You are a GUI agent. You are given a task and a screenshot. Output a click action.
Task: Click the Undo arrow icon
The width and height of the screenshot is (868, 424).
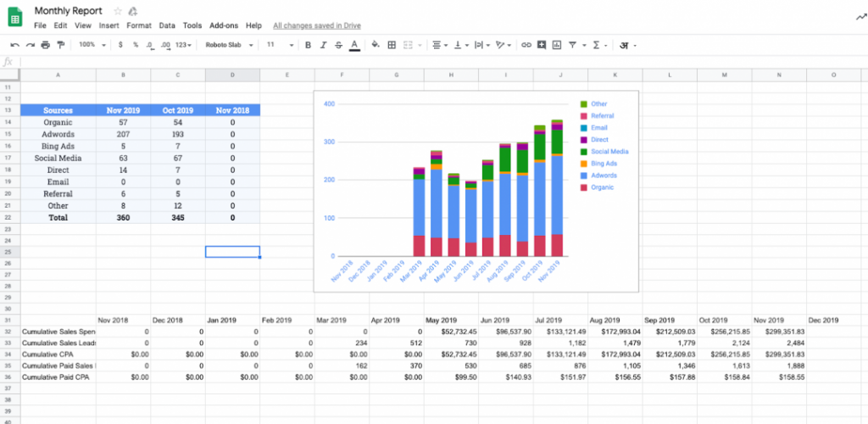click(x=15, y=45)
